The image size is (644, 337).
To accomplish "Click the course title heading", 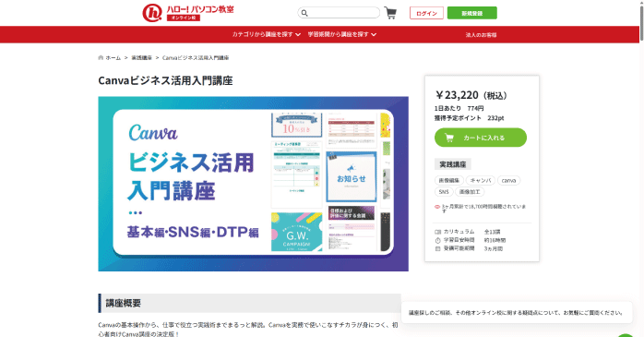I will coord(165,80).
